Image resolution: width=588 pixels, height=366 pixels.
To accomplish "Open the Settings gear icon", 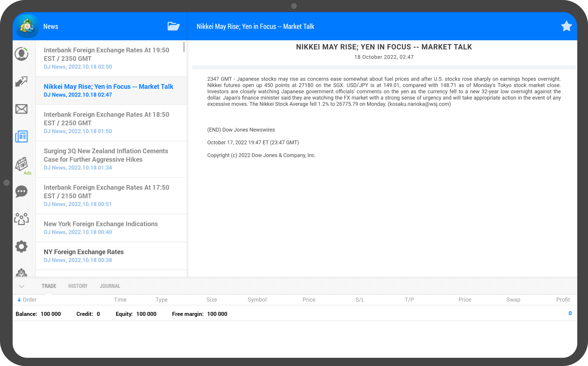I will tap(21, 247).
